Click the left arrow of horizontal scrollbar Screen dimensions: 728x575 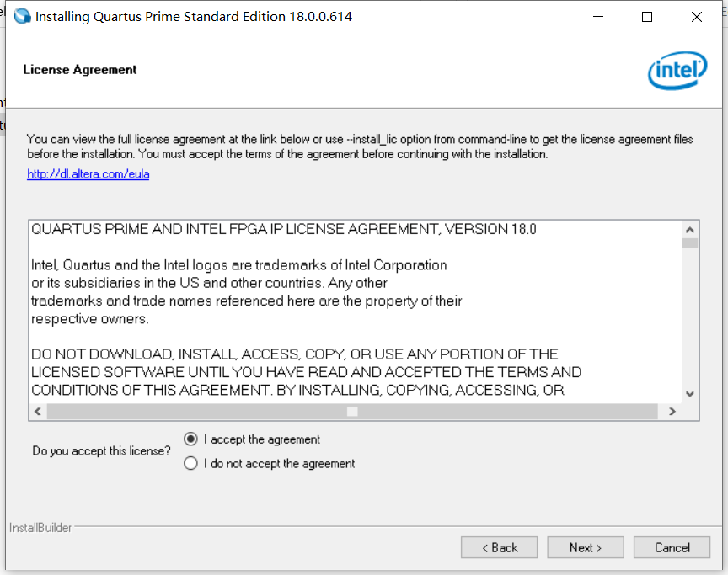coord(38,411)
